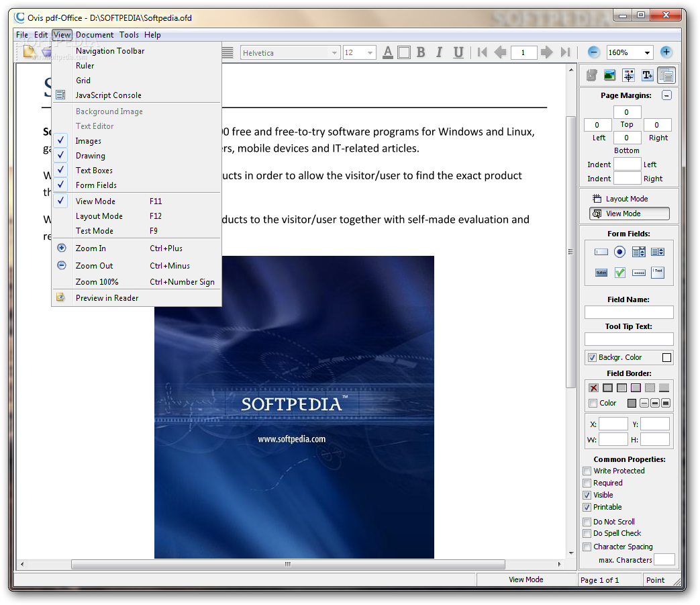Open the image panel landscape icon

(609, 75)
